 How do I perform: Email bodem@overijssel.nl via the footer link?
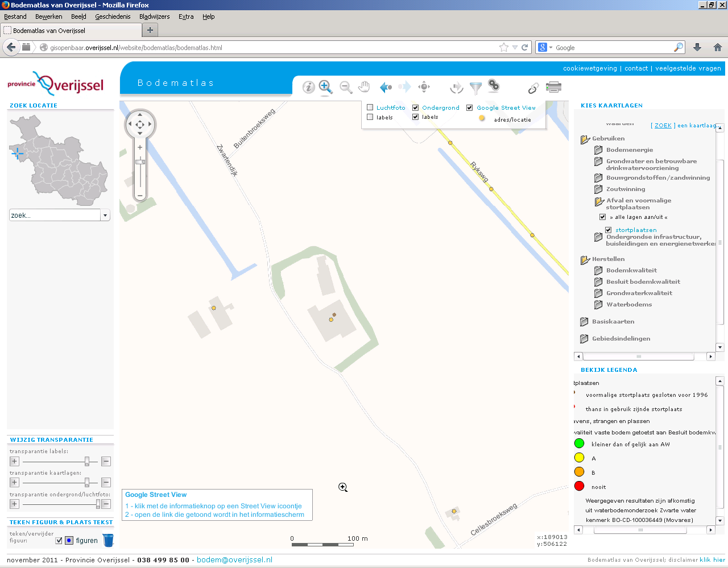234,559
